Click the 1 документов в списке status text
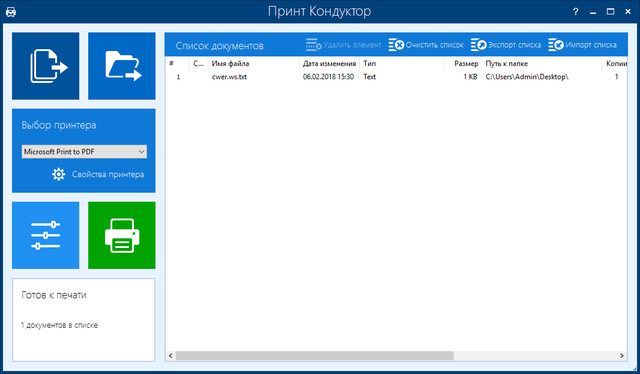This screenshot has width=640, height=374. click(59, 325)
